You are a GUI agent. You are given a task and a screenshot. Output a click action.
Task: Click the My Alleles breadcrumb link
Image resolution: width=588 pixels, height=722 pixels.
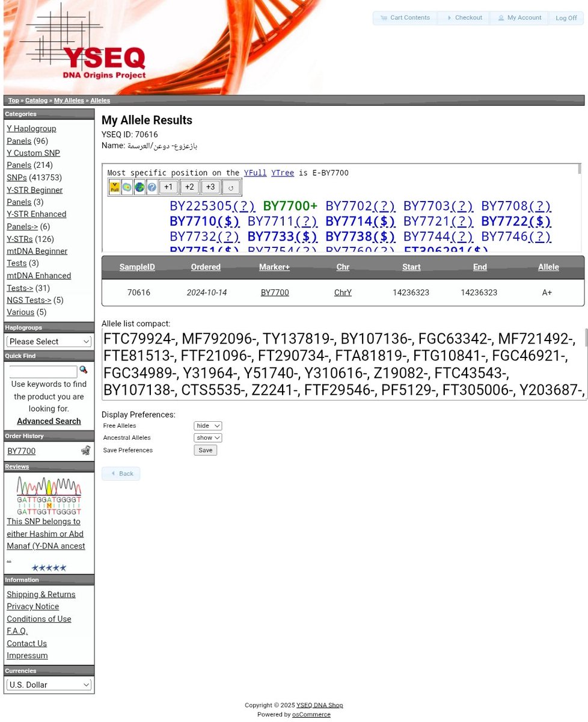click(69, 100)
